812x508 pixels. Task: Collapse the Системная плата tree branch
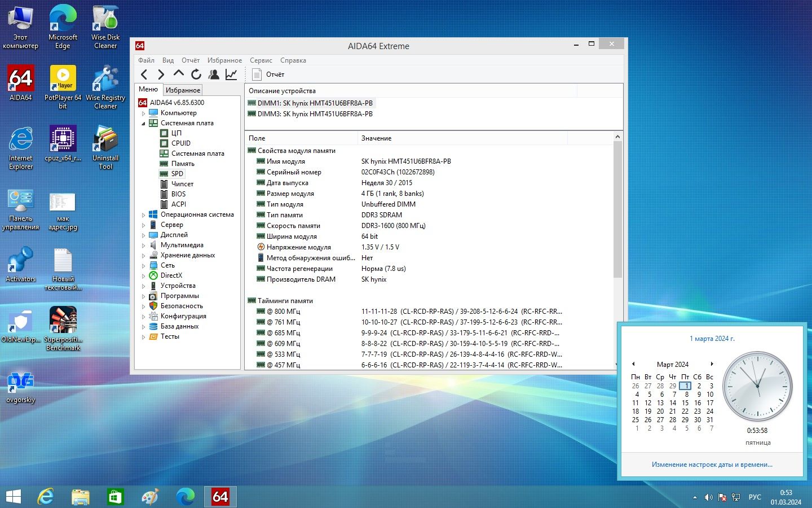pos(143,123)
